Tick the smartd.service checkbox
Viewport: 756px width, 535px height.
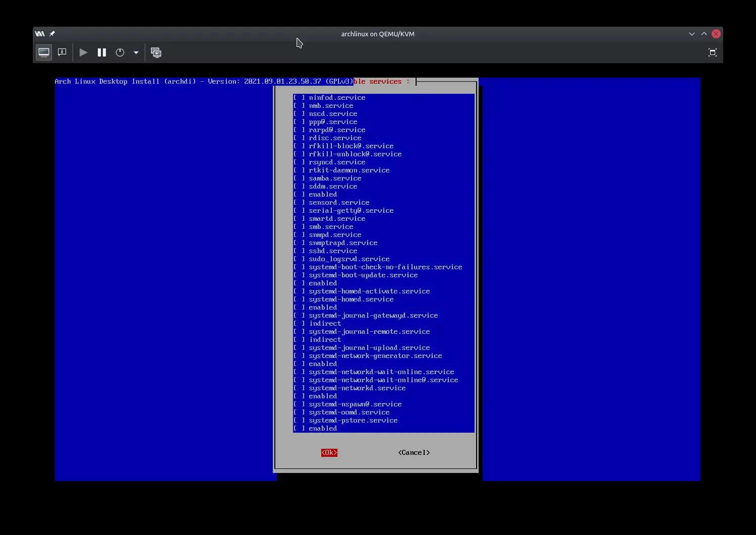299,219
